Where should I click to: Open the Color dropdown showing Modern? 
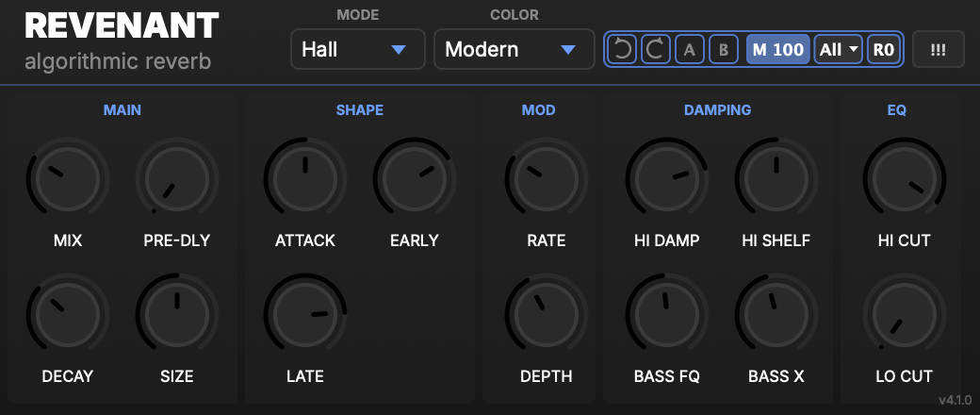[x=514, y=49]
